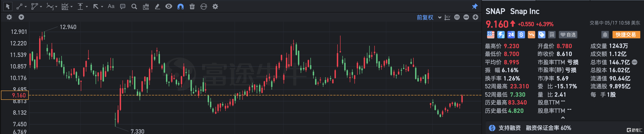Viewport: 644px width, 134px height.
Task: Select the highlighter pen tool
Action: point(157,6)
